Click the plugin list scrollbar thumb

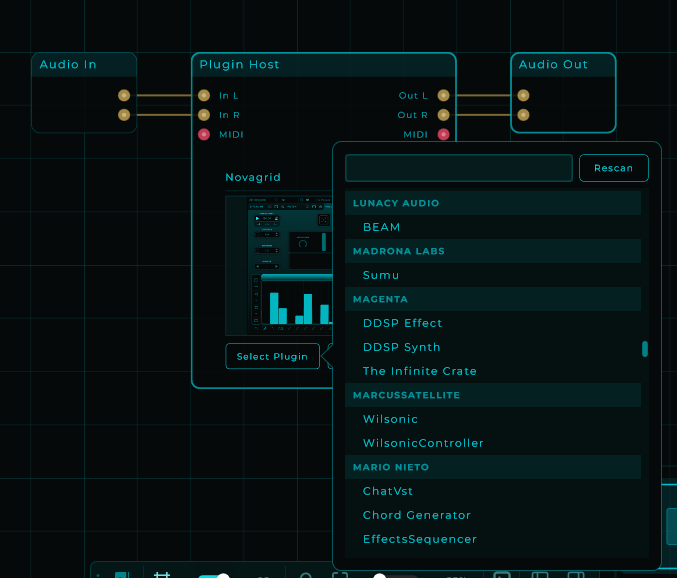click(x=645, y=349)
